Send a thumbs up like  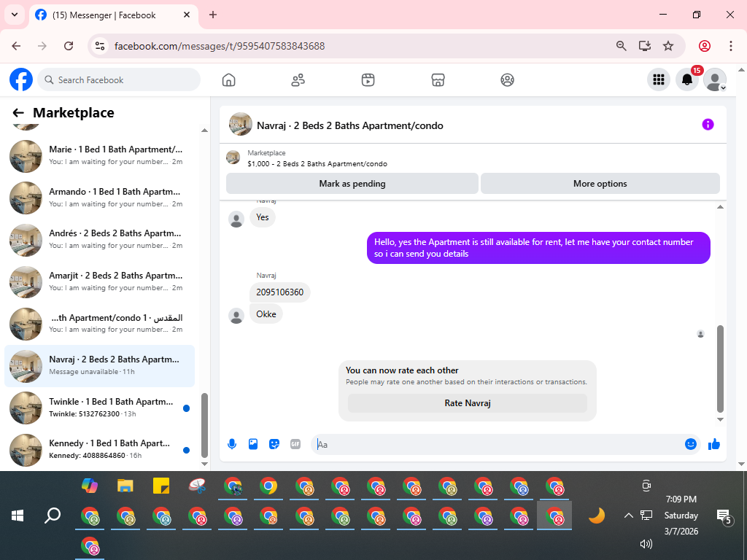point(713,444)
